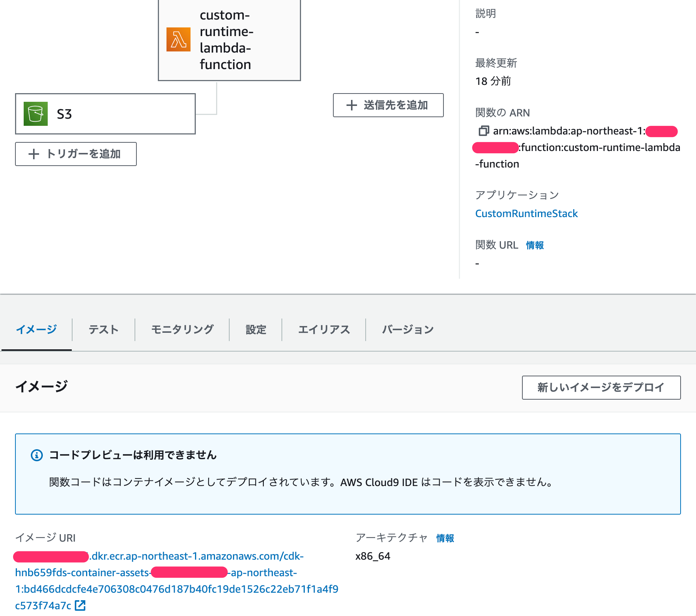Image resolution: width=696 pixels, height=616 pixels.
Task: Click the info icon in the code preview banner
Action: coord(36,455)
